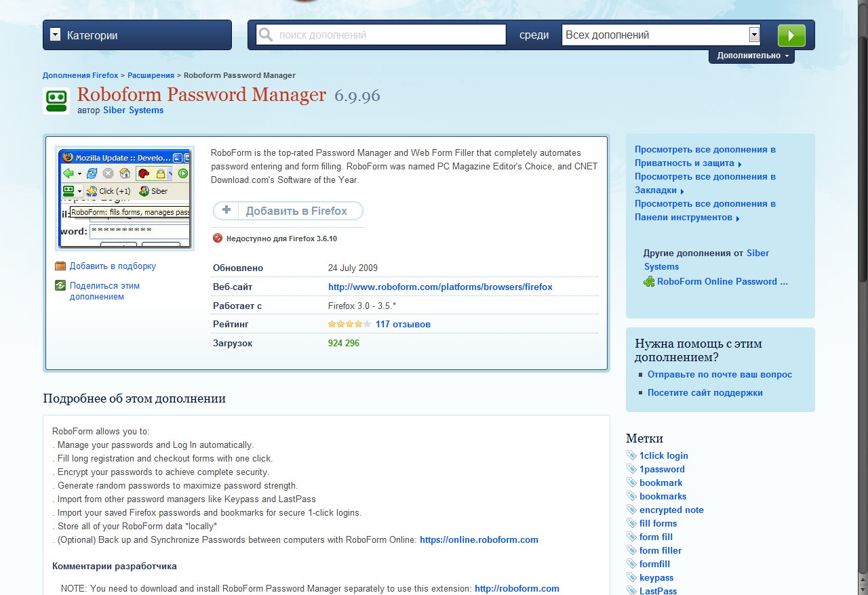This screenshot has height=595, width=868.
Task: Click the green puzzle icon by RoboForm Online
Action: 649,282
